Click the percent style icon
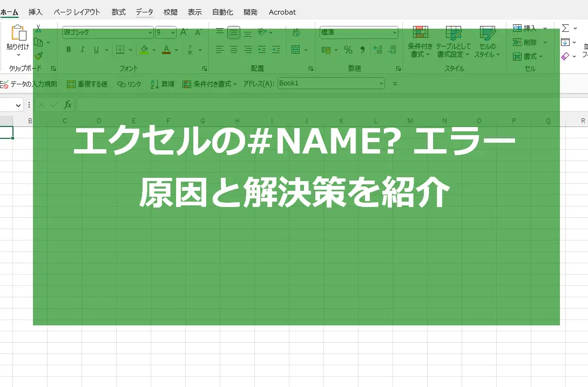 click(x=348, y=50)
